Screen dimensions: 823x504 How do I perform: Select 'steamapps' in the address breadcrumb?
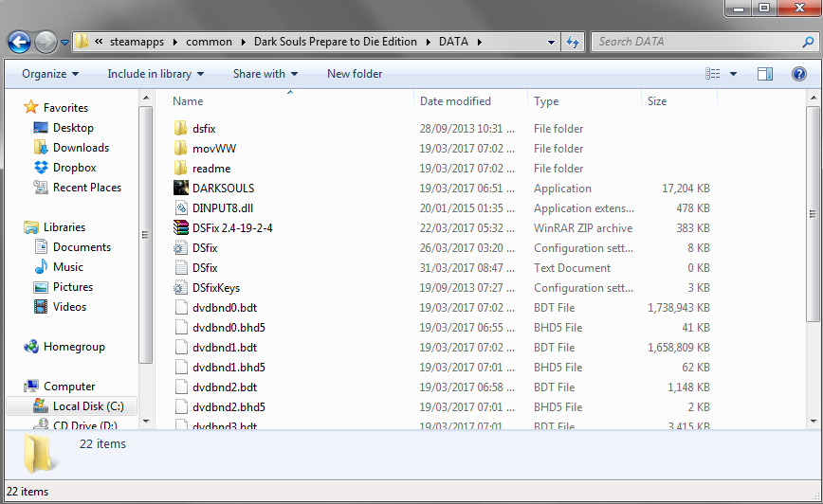click(x=137, y=42)
